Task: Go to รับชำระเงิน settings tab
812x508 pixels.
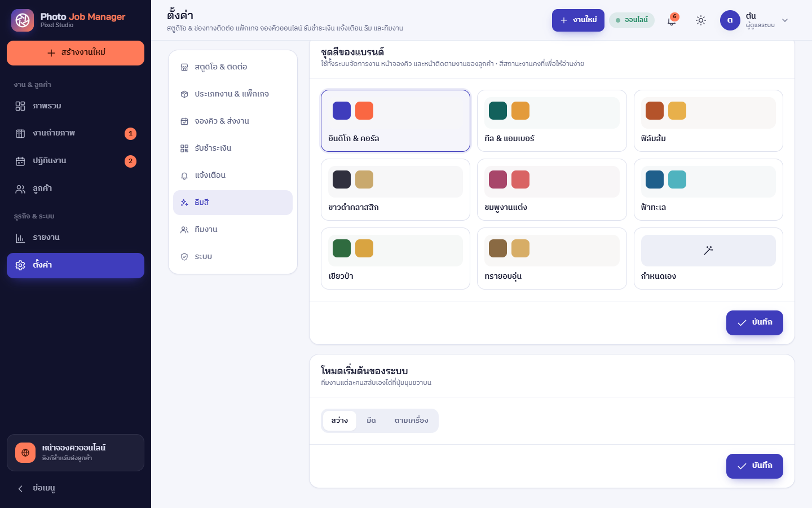Action: click(x=233, y=148)
